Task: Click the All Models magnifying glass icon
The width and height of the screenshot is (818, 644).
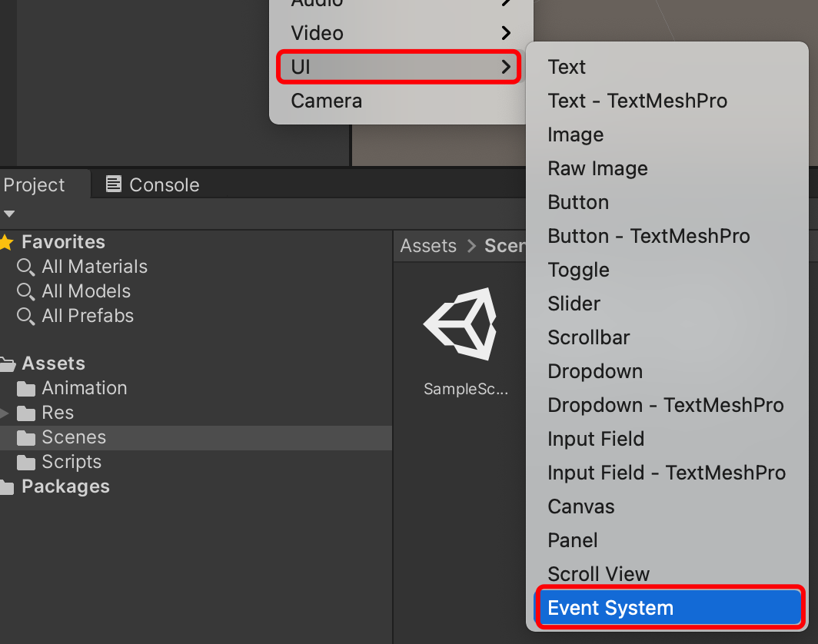Action: point(25,291)
